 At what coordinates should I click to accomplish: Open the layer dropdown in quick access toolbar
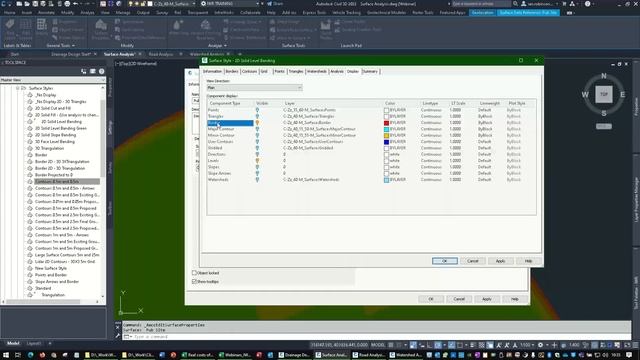point(194,4)
